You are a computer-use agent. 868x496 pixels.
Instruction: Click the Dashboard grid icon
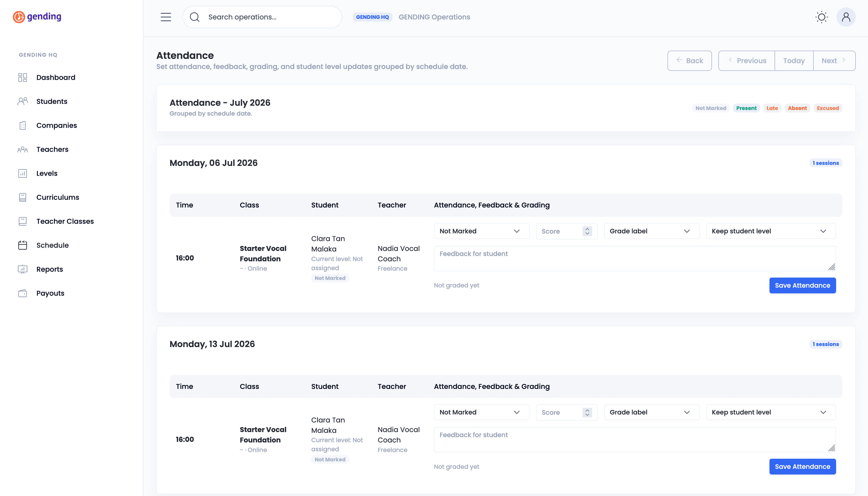[22, 77]
